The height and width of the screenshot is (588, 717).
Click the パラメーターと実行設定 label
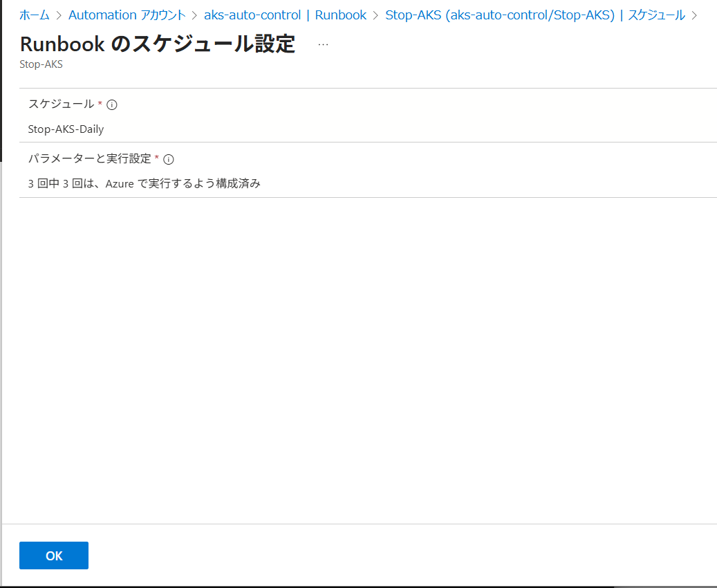(90, 159)
